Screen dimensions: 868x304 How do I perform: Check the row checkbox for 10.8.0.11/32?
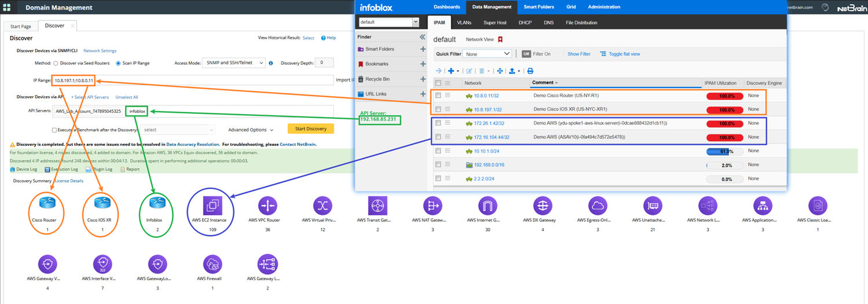pyautogui.click(x=438, y=95)
